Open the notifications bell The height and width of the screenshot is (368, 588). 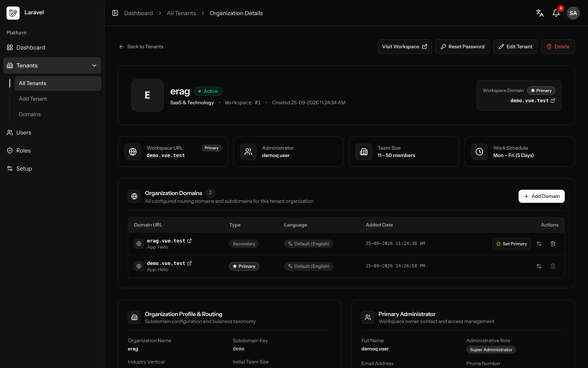coord(556,13)
